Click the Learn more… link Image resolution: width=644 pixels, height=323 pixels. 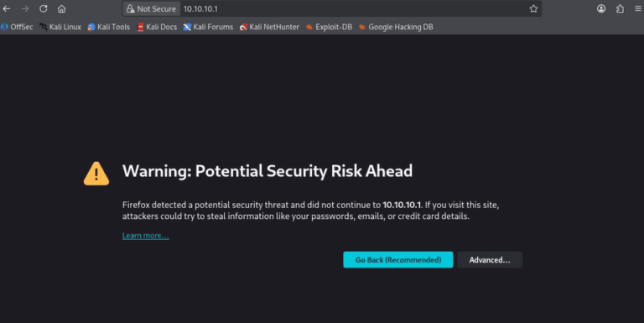click(145, 236)
